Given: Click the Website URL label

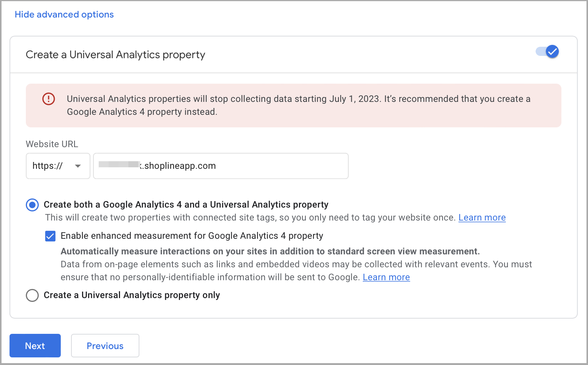Looking at the screenshot, I should click(x=52, y=144).
